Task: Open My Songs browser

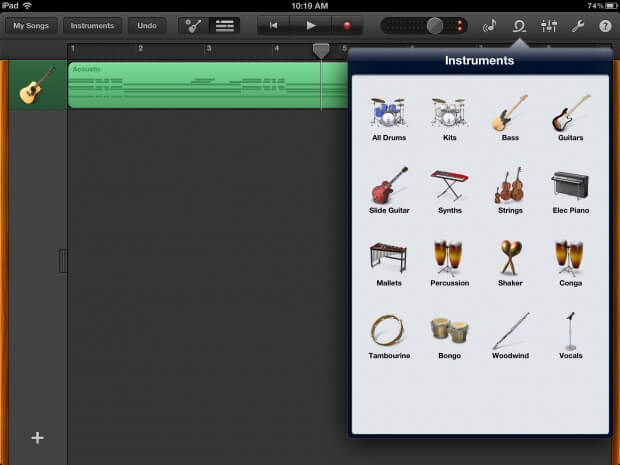Action: pyautogui.click(x=31, y=26)
